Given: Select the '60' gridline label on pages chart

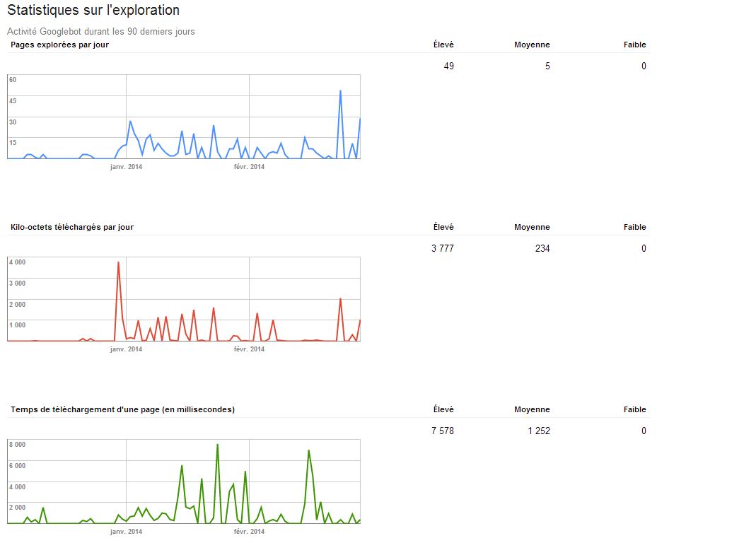Looking at the screenshot, I should point(11,79).
